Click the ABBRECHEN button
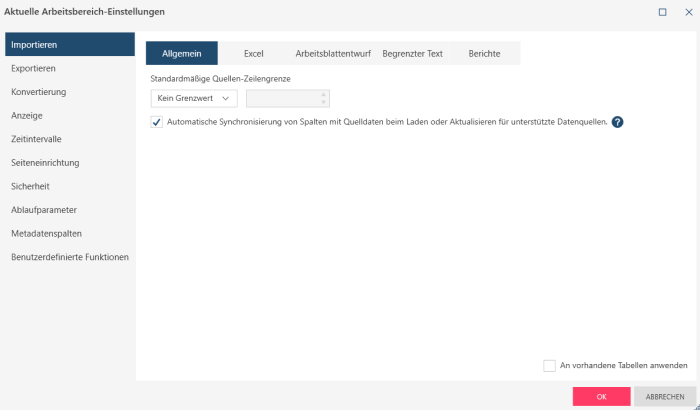 (x=664, y=396)
